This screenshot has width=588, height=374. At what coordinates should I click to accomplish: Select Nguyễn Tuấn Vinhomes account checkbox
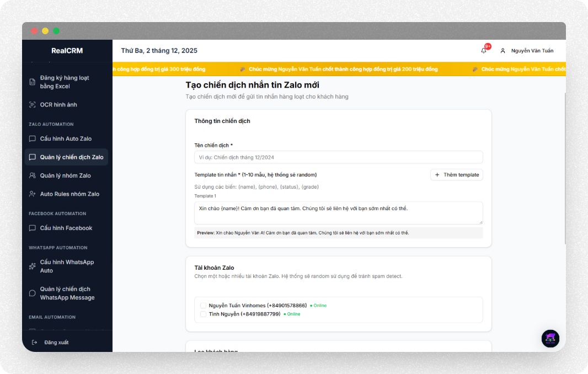click(203, 306)
